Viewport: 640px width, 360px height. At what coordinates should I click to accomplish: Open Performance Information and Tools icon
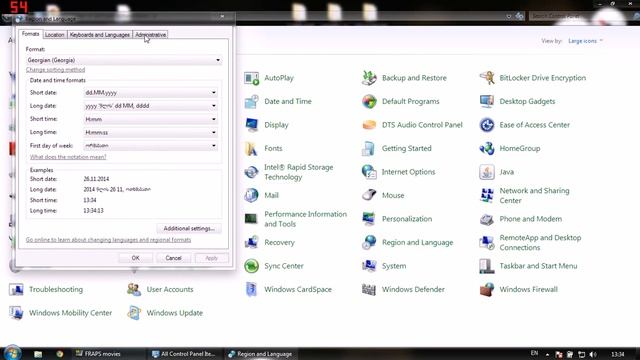251,219
